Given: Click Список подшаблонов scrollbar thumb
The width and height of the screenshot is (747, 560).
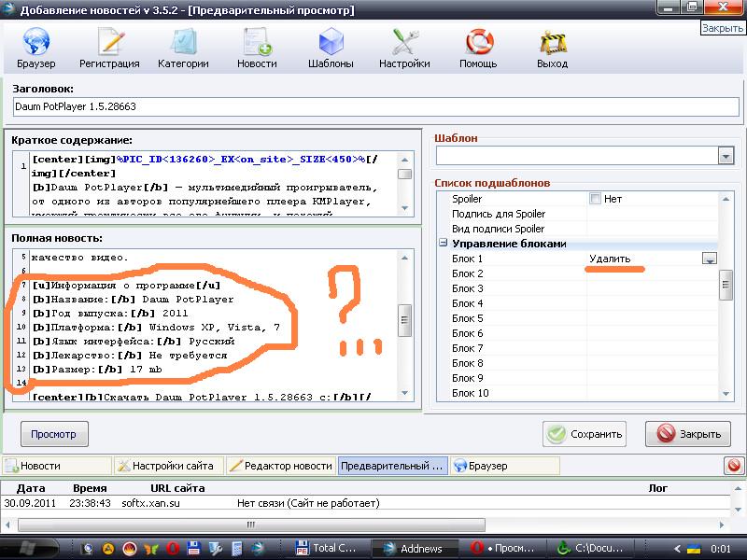Looking at the screenshot, I should pos(726,285).
